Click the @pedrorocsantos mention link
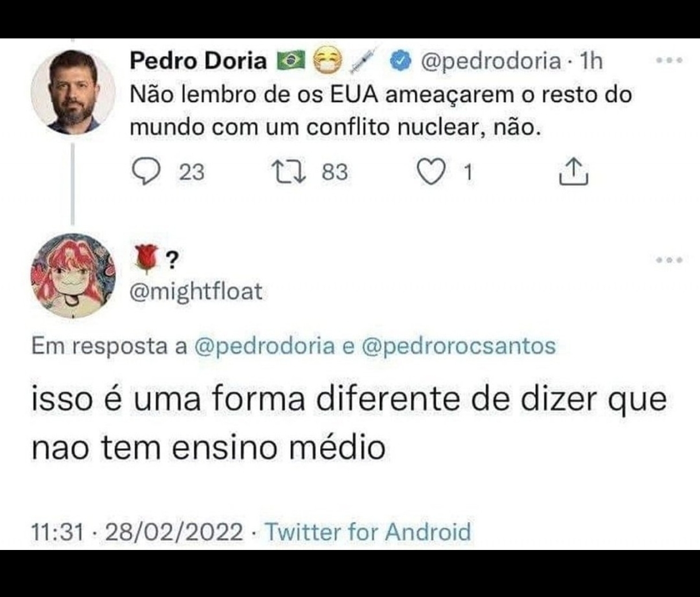 pyautogui.click(x=459, y=346)
